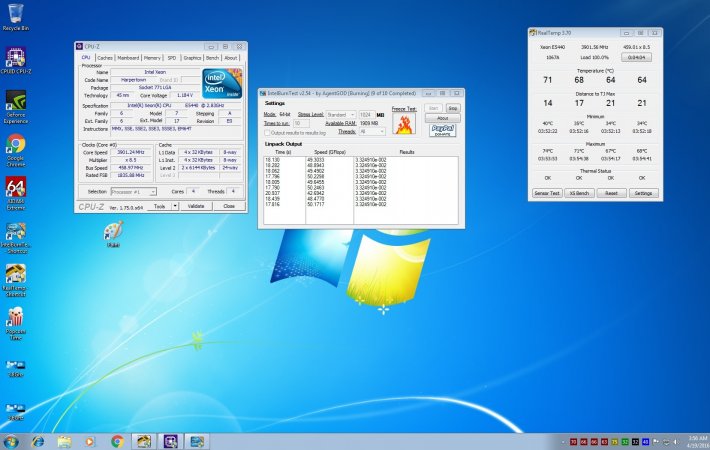This screenshot has width=710, height=450.
Task: Open the Threads dropdown in IntelBurnTest
Action: [372, 132]
